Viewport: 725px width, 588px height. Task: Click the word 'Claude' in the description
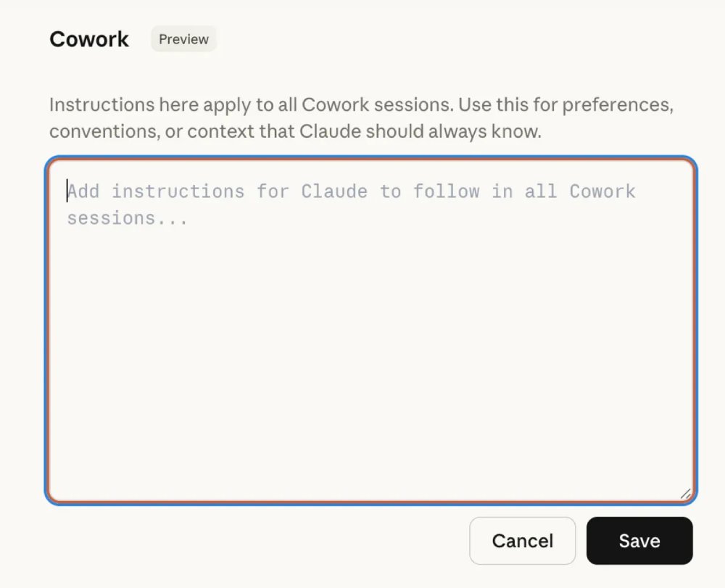[330, 132]
